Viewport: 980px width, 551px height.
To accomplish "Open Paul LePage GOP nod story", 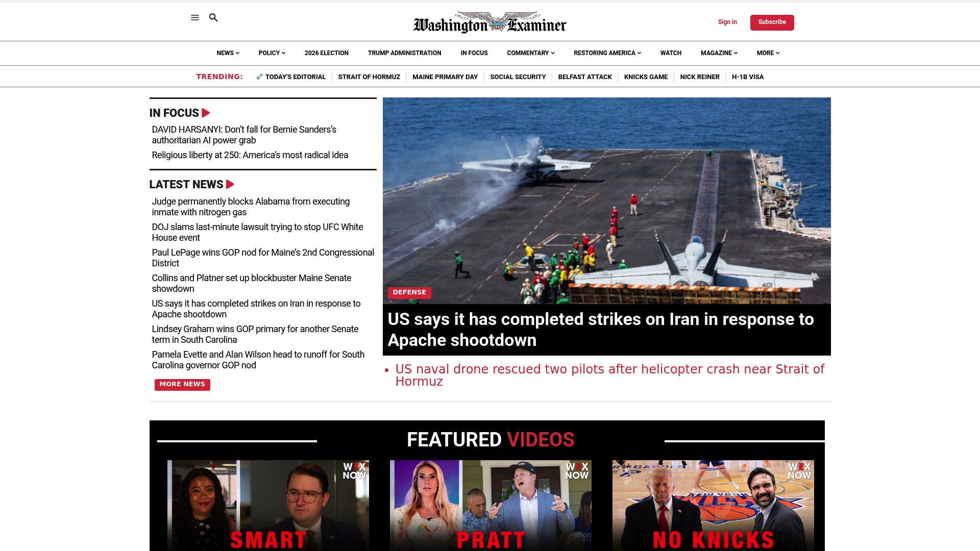I will 263,258.
